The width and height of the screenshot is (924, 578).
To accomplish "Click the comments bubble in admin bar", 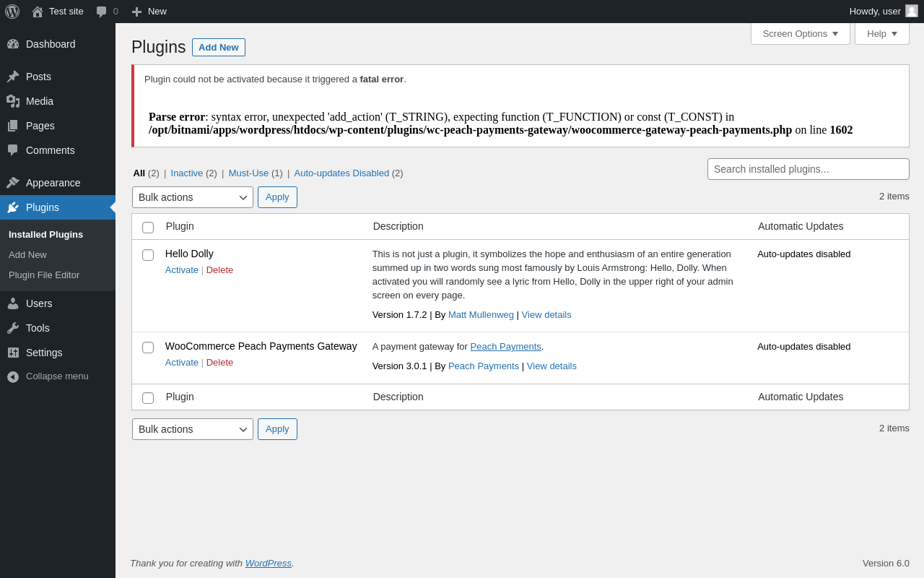I will [102, 12].
